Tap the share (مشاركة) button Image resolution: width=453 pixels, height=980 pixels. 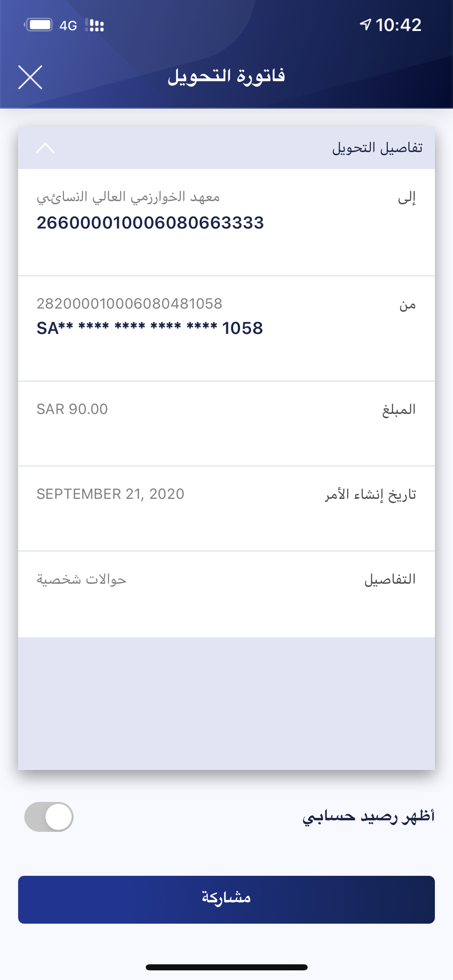226,900
